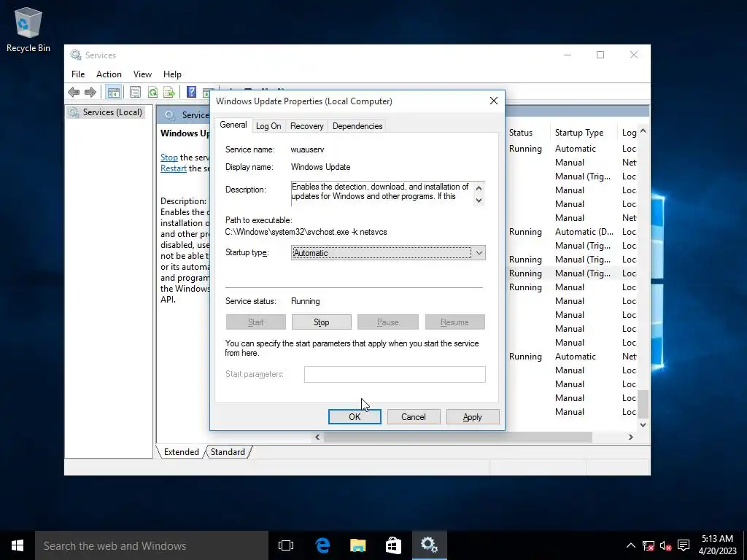Click horizontal scrollbar right arrow
747x560 pixels.
[631, 437]
